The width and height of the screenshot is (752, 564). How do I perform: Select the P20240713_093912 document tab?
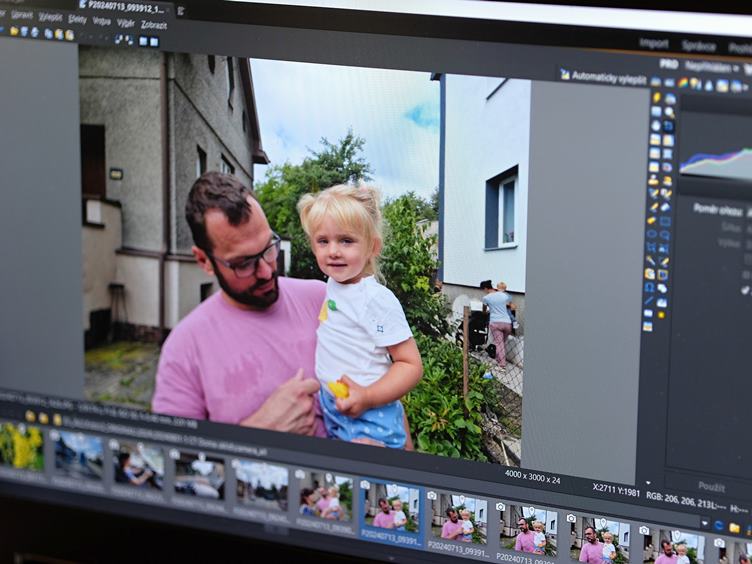[126, 7]
